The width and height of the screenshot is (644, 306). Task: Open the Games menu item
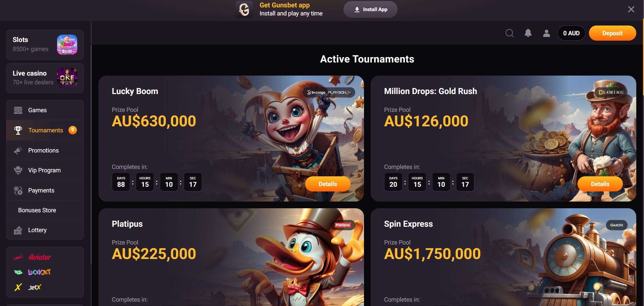pyautogui.click(x=45, y=110)
